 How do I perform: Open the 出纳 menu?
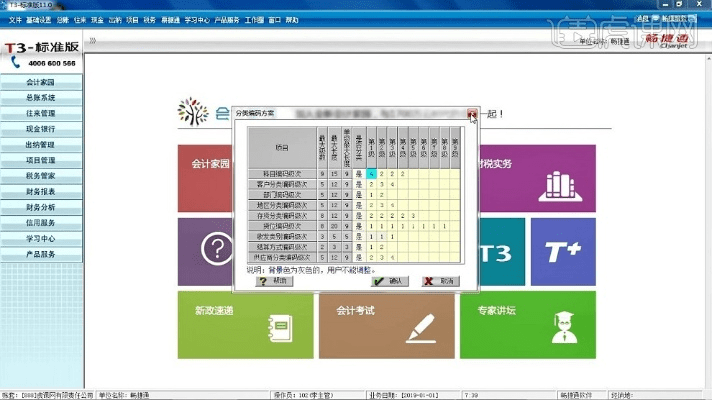coord(115,20)
